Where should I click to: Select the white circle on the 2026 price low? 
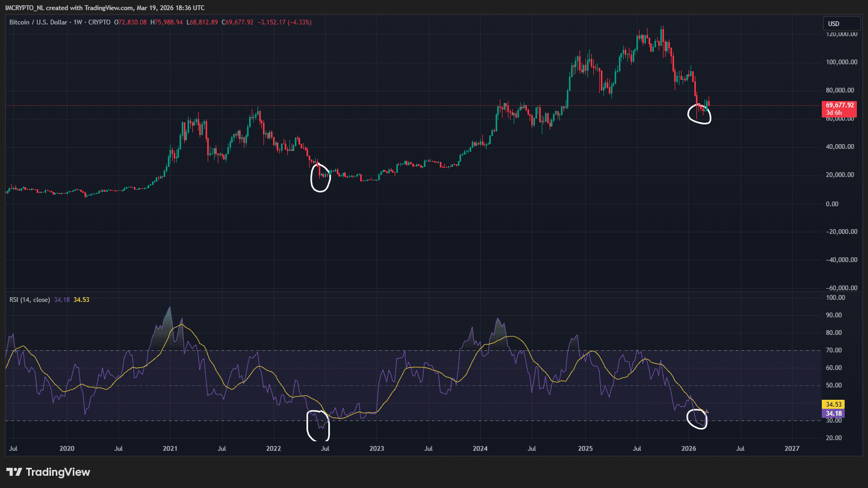click(699, 114)
